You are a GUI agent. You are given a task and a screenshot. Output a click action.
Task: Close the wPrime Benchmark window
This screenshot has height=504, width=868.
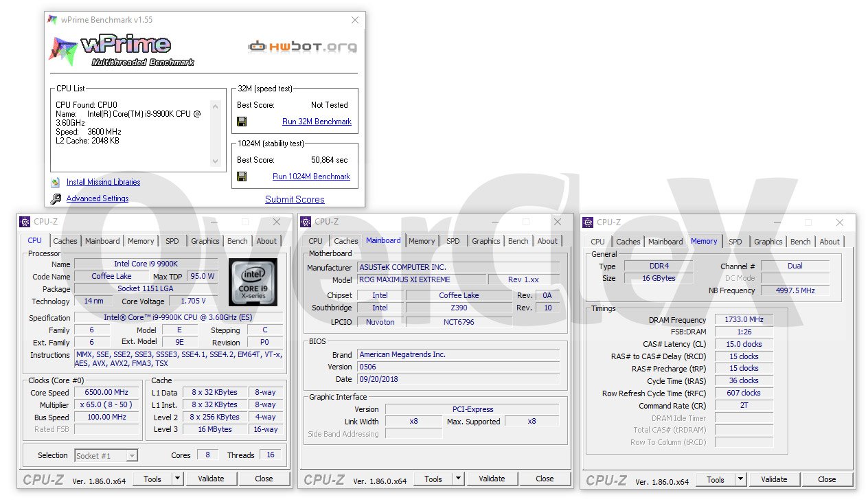355,20
